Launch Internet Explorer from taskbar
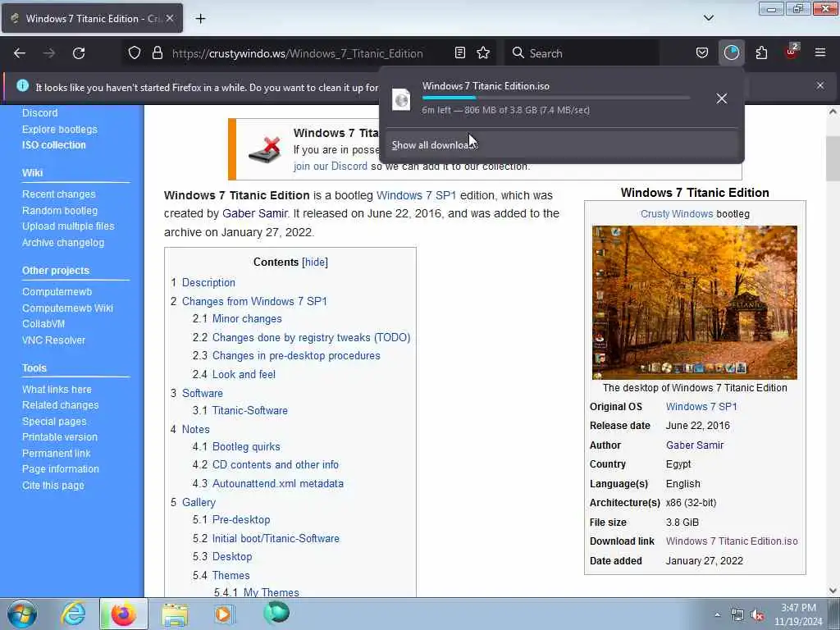 [73, 614]
